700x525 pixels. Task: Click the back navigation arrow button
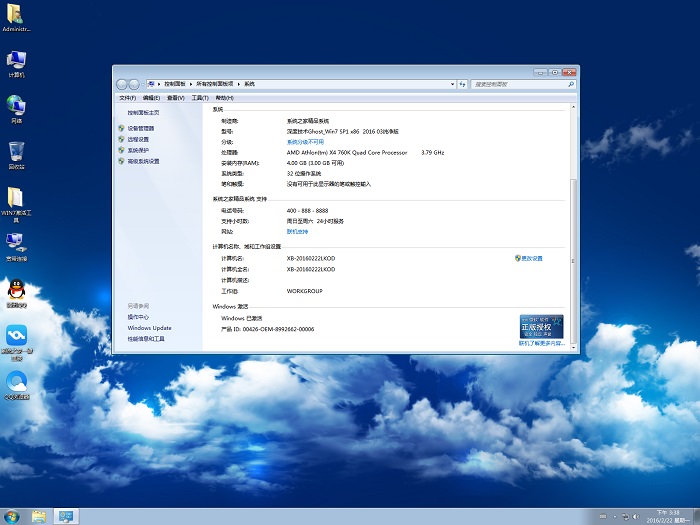click(123, 84)
